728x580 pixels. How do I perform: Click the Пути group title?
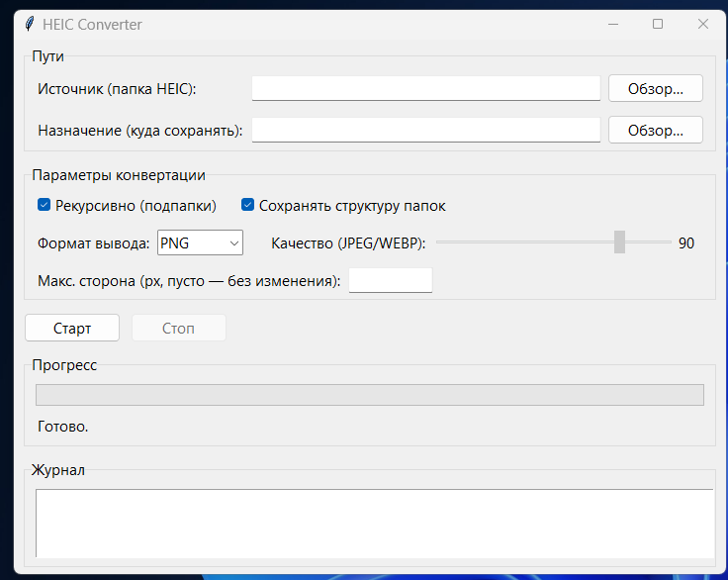[x=47, y=56]
